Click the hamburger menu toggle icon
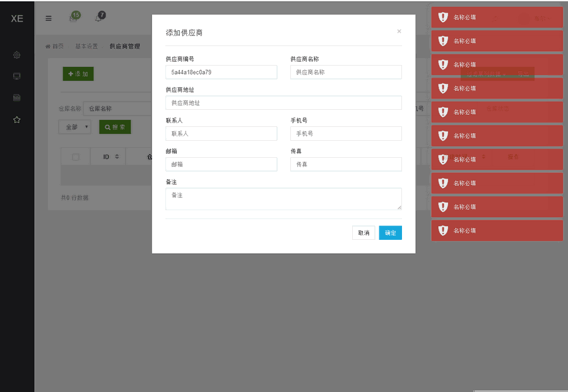Screen dimensions: 568x392 49,18
